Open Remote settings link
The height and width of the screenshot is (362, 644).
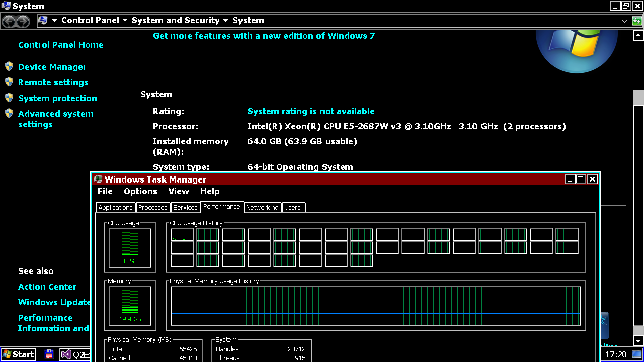coord(53,82)
